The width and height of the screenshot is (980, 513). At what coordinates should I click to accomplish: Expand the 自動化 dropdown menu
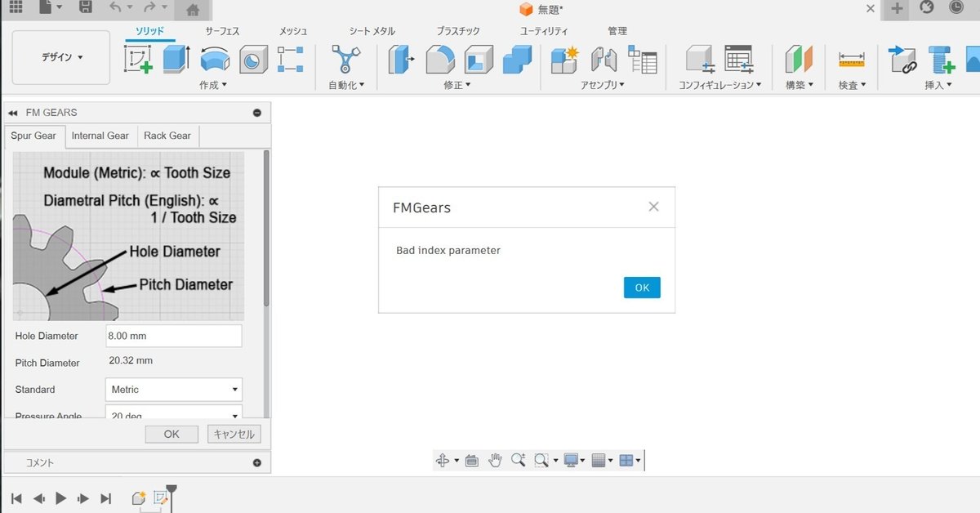[x=346, y=84]
